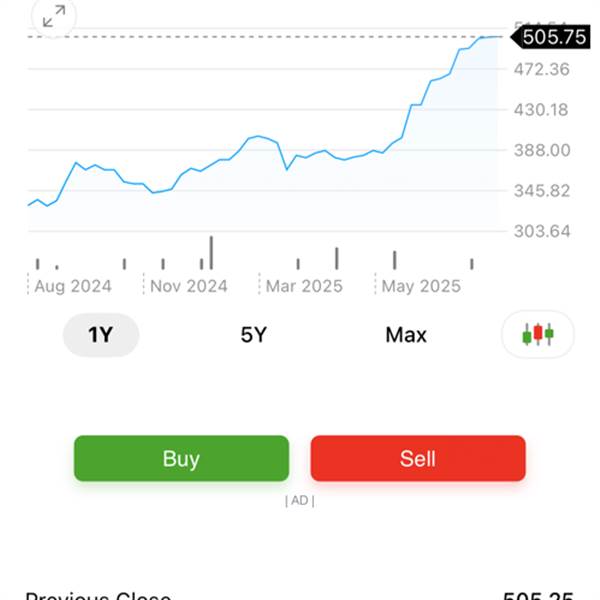Click the 430.18 price axis label
The height and width of the screenshot is (600, 600).
tap(541, 110)
